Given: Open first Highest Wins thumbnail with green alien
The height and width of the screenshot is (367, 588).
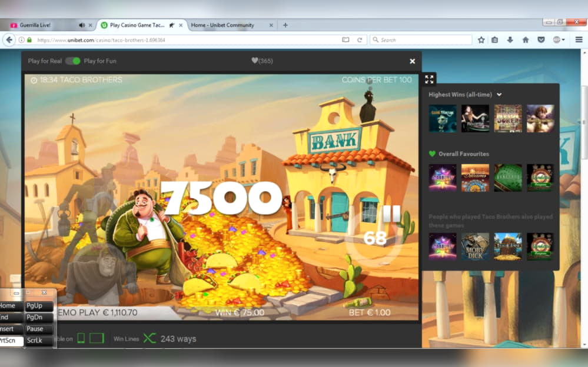Looking at the screenshot, I should point(443,118).
